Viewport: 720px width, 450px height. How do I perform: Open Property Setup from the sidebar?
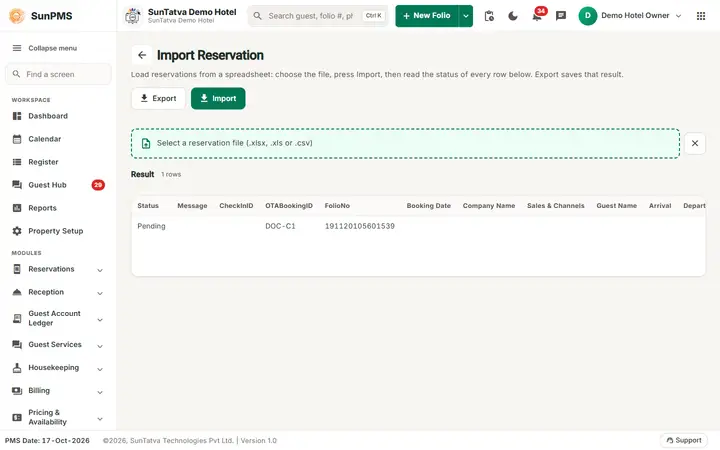tap(58, 231)
